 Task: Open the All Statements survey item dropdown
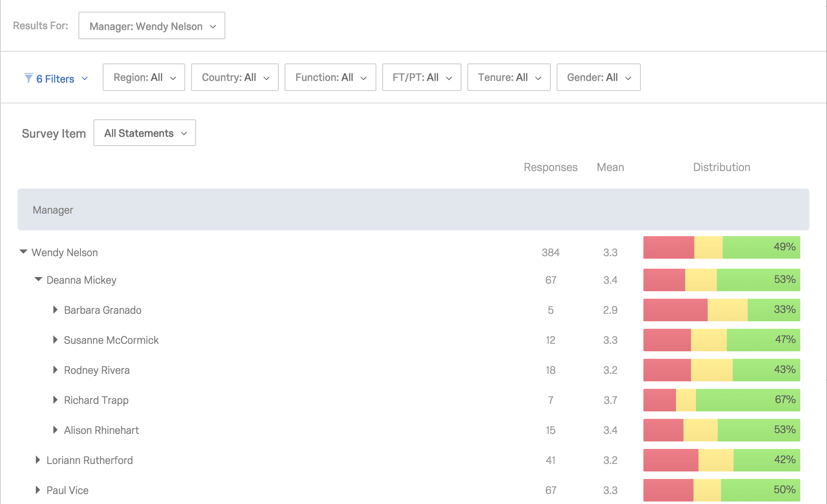pos(145,133)
